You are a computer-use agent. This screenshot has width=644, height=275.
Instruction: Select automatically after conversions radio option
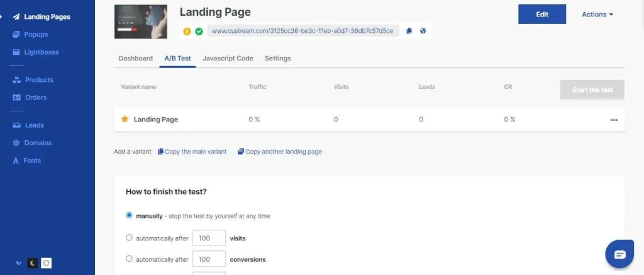click(130, 259)
